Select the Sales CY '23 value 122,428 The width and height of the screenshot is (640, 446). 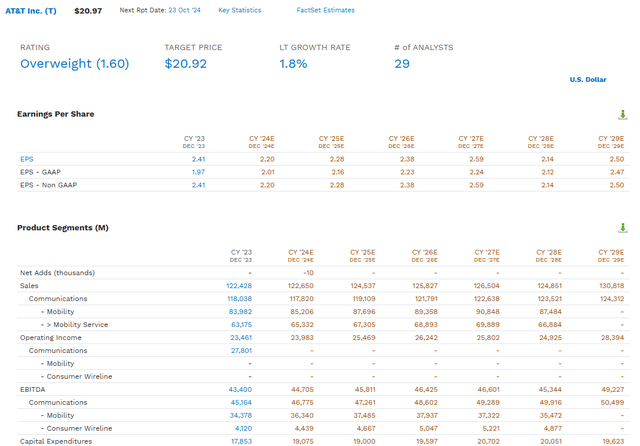coord(239,286)
